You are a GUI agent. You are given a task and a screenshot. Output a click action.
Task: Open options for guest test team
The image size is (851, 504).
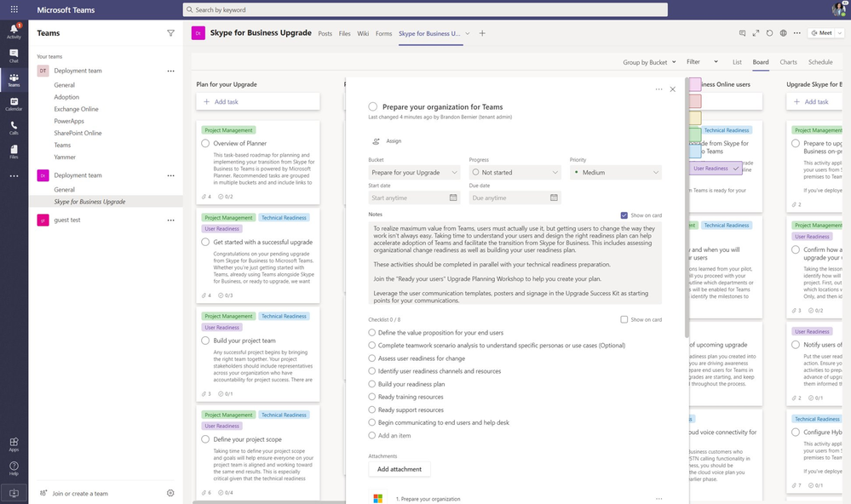(x=170, y=220)
